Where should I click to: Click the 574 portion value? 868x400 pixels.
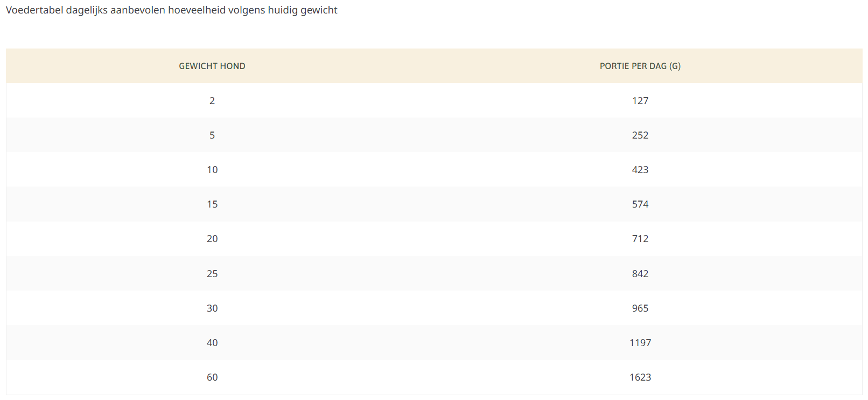pos(640,204)
